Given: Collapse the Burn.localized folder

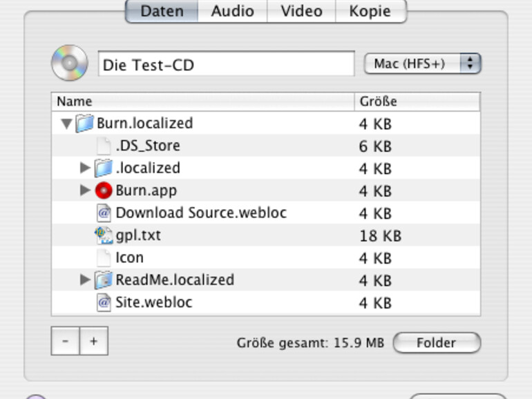Looking at the screenshot, I should tap(66, 124).
